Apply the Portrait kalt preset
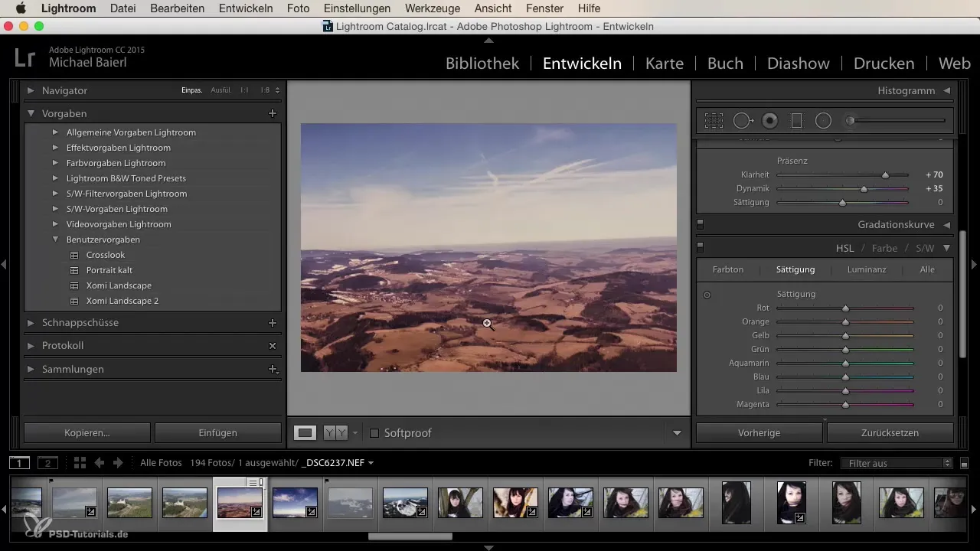The width and height of the screenshot is (980, 551). (x=109, y=270)
